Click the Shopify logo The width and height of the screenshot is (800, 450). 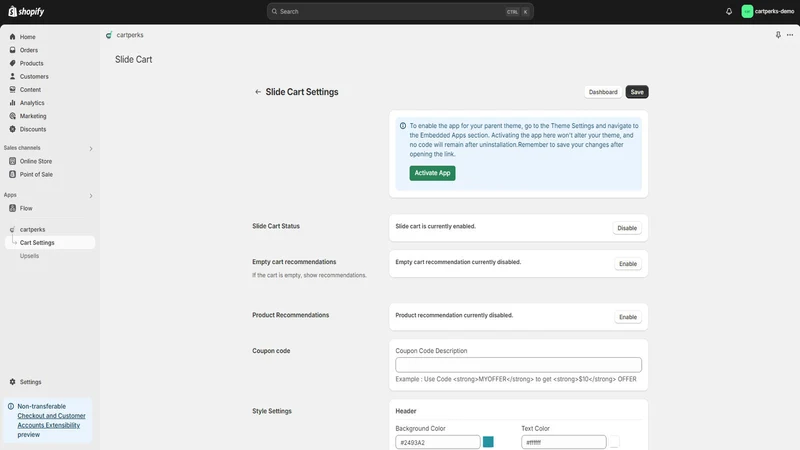[x=27, y=11]
